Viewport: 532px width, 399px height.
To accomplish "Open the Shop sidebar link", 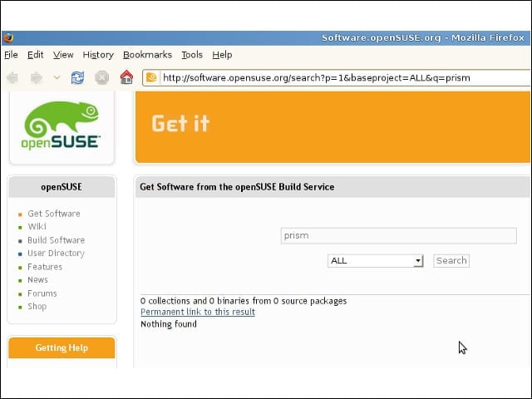I will 37,307.
